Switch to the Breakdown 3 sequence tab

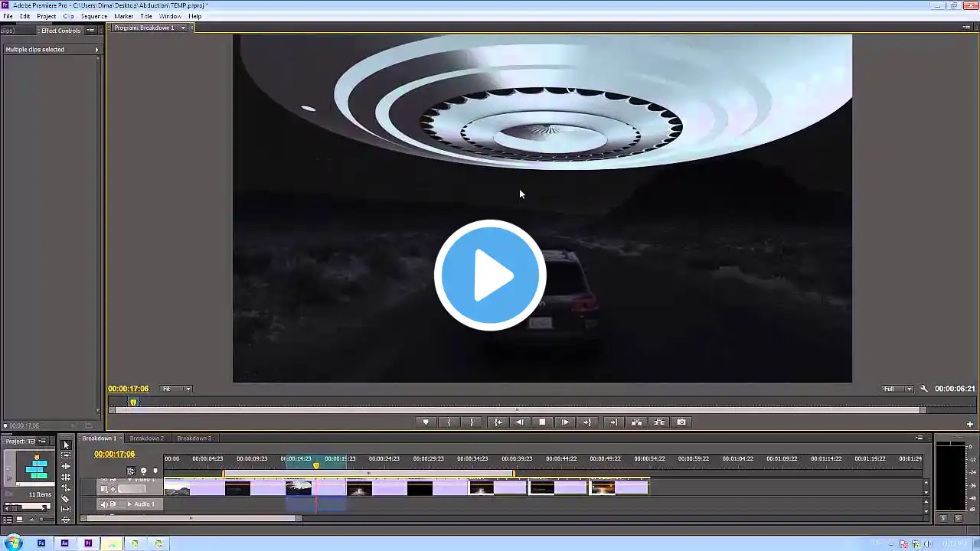194,439
